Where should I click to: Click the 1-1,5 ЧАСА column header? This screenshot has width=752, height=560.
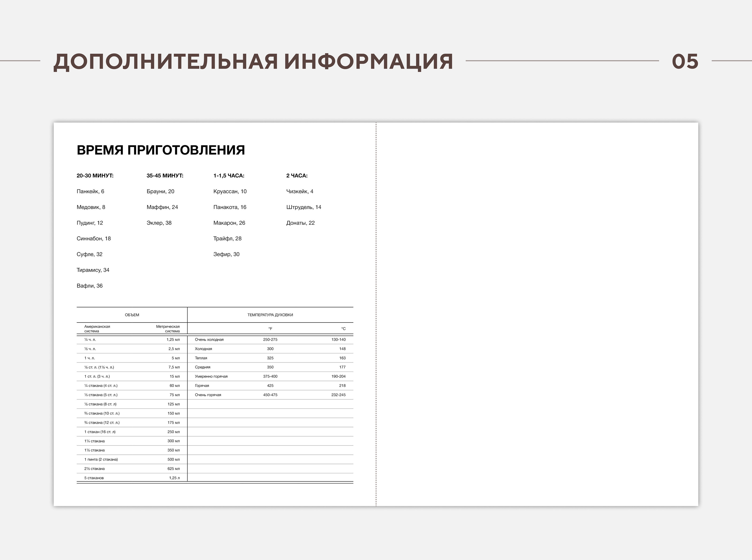229,176
